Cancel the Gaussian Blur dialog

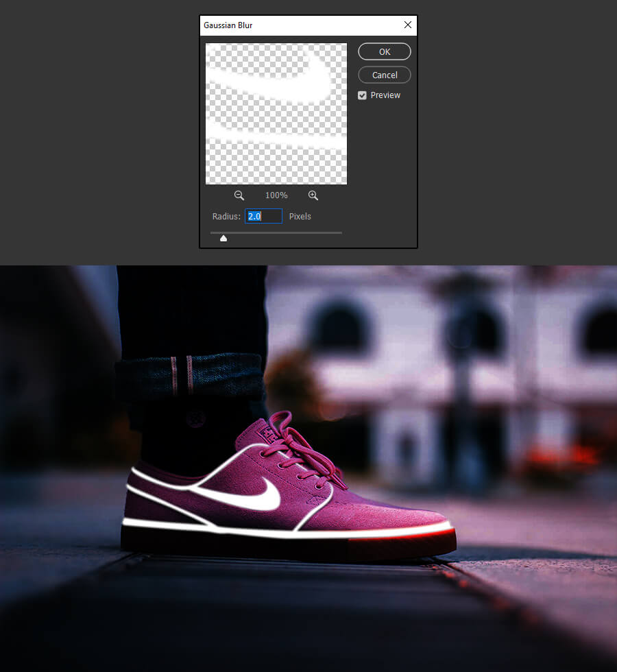385,75
